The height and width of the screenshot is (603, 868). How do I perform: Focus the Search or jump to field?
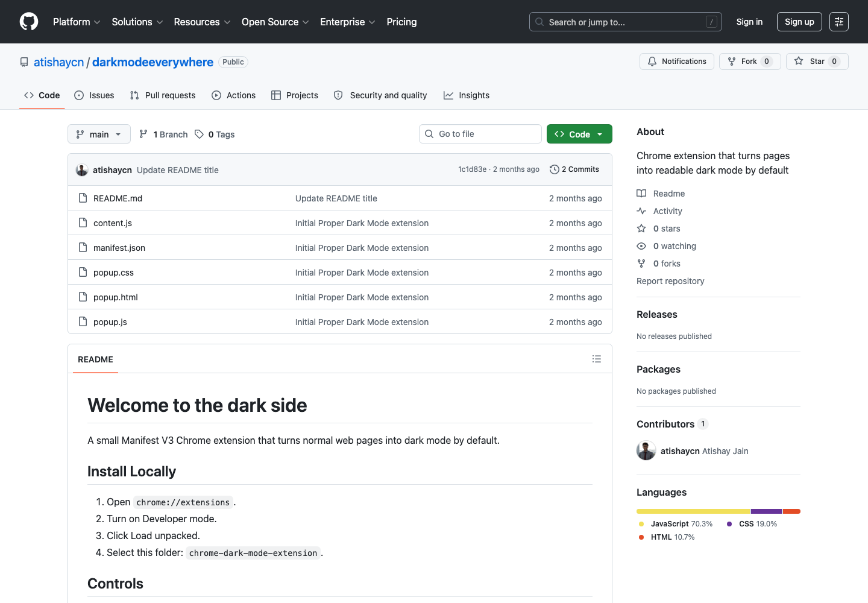(x=626, y=22)
